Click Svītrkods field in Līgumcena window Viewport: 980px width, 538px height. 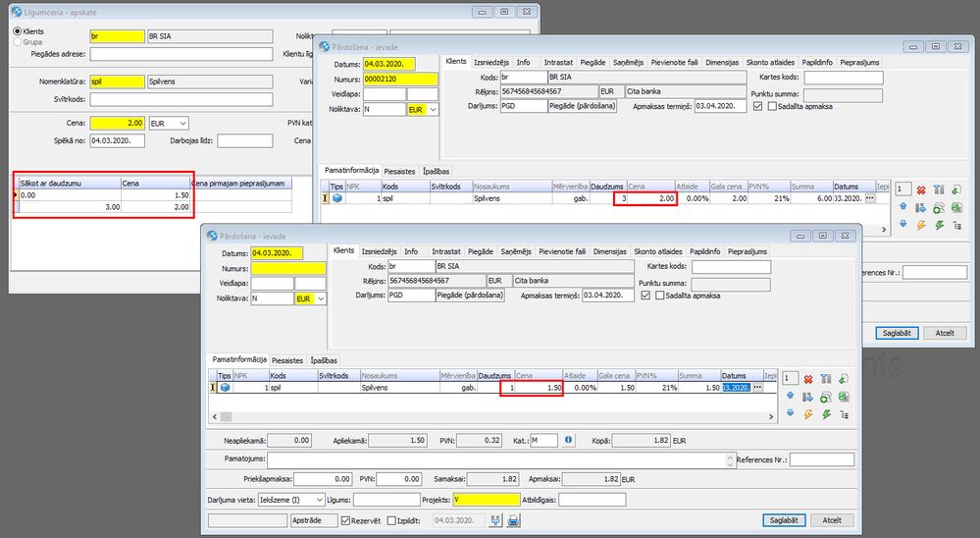click(x=181, y=99)
